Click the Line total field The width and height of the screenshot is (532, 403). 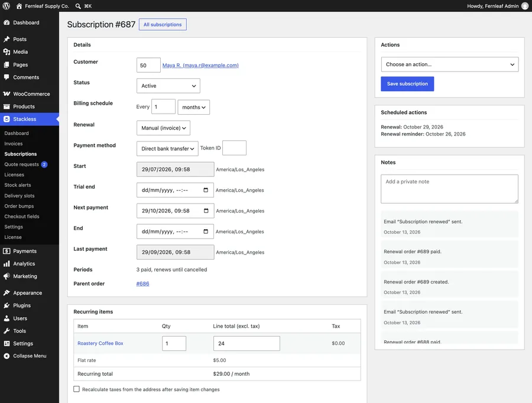click(246, 344)
